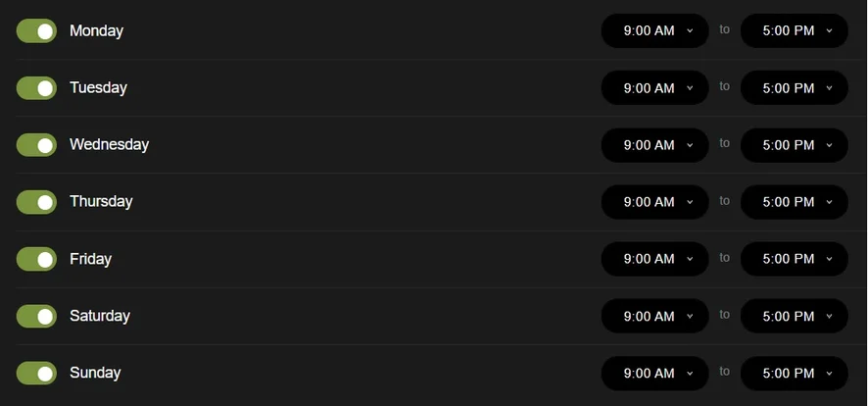Open Sunday 5:00 PM end dropdown
The image size is (868, 406).
click(x=794, y=373)
